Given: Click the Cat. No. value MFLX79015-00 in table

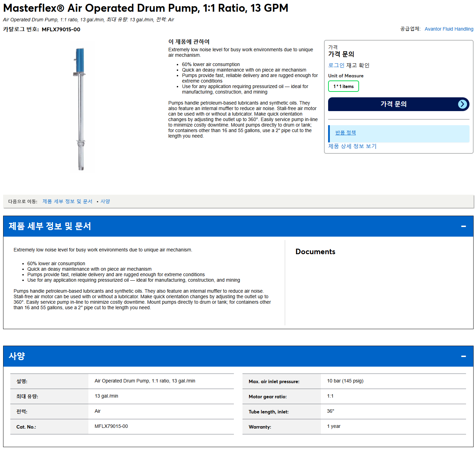Looking at the screenshot, I should (x=111, y=426).
